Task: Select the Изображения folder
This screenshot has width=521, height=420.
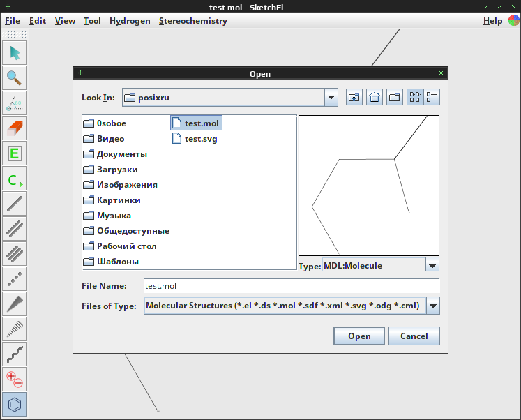Action: (x=121, y=184)
